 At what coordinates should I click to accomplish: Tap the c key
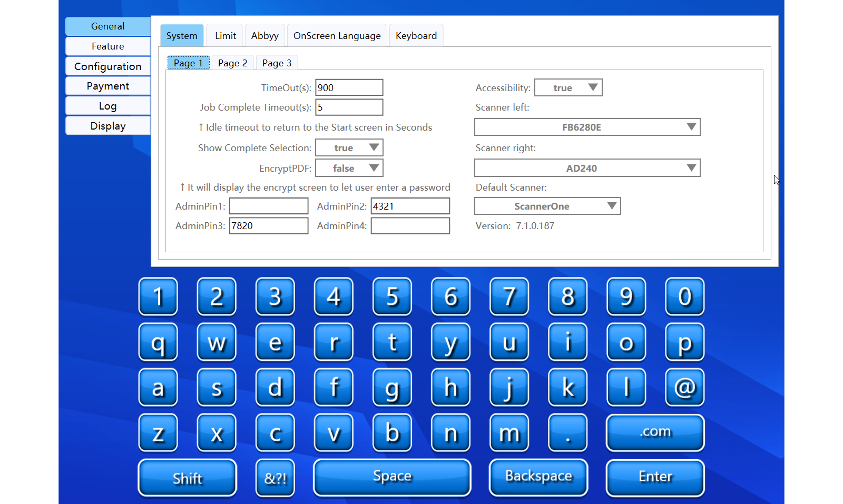(x=275, y=433)
